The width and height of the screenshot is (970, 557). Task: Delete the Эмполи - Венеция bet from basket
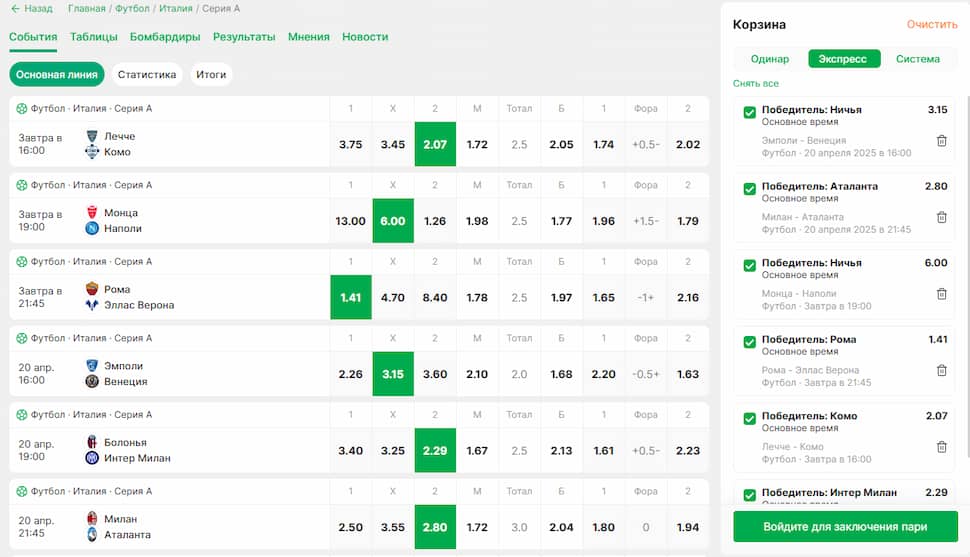(942, 140)
